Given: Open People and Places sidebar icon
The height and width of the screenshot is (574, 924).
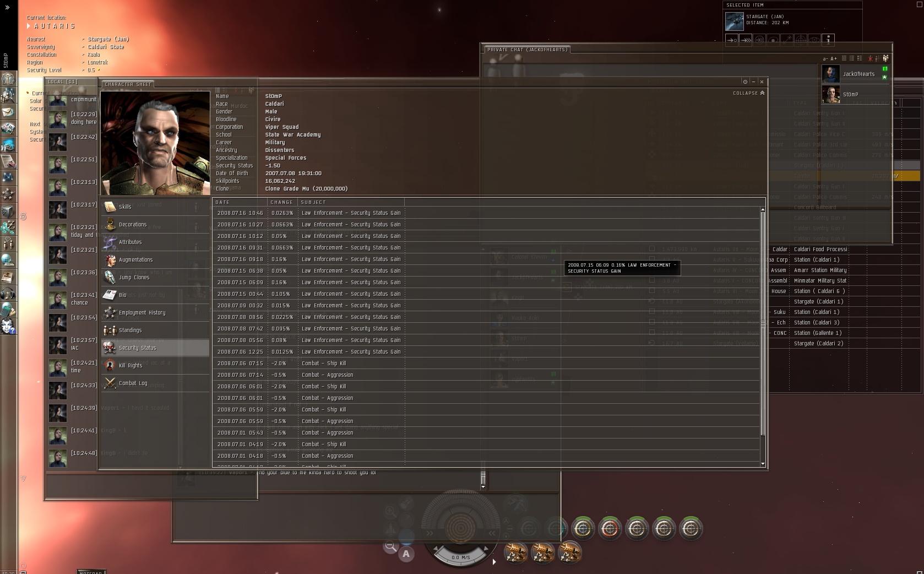Looking at the screenshot, I should pyautogui.click(x=8, y=95).
